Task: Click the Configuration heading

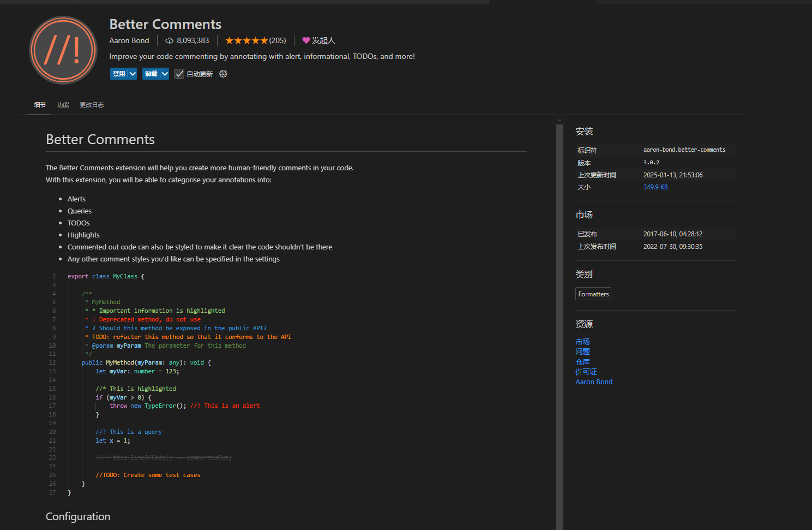Action: coord(78,516)
